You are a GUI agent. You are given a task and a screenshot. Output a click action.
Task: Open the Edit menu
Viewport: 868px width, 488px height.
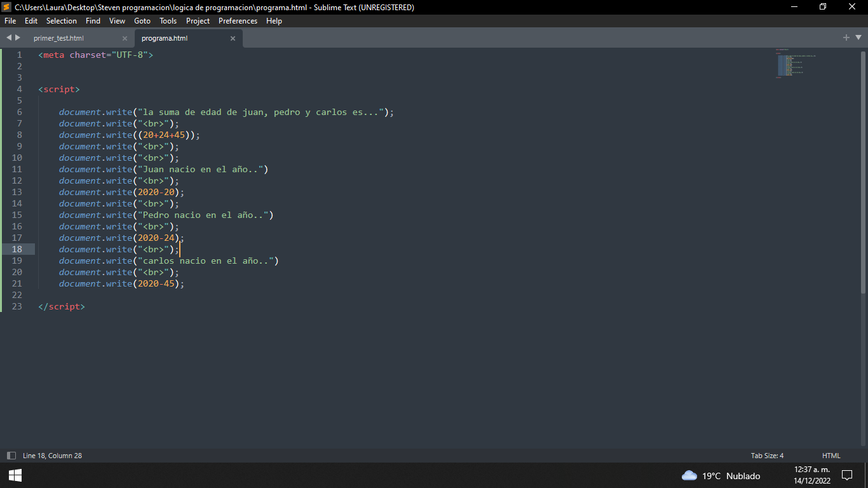(x=31, y=21)
